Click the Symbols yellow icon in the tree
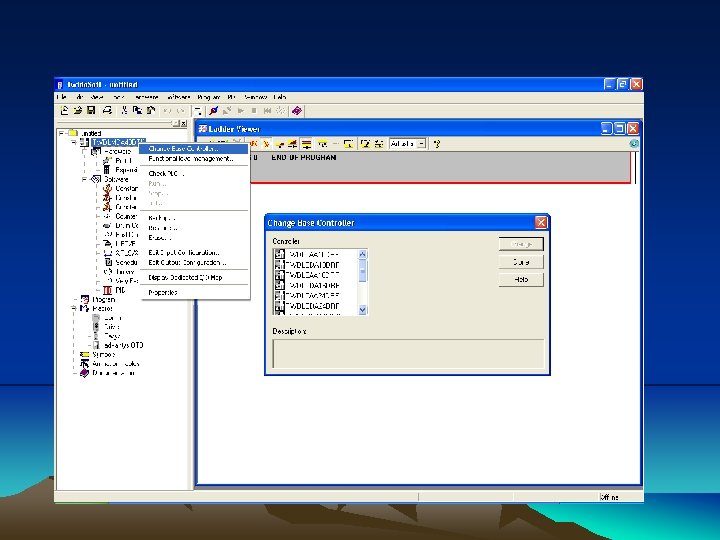This screenshot has height=540, width=720. [85, 354]
